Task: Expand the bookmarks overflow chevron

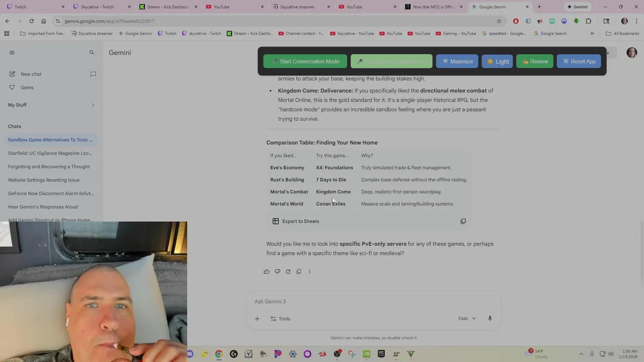Action: click(x=592, y=34)
